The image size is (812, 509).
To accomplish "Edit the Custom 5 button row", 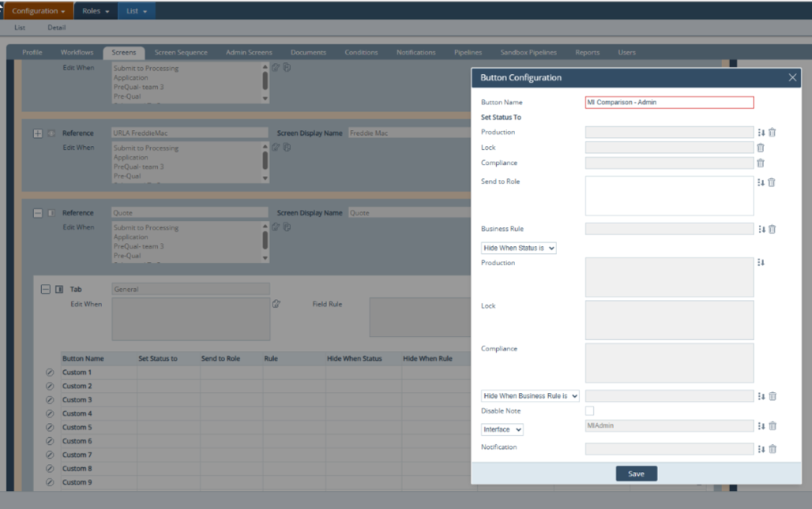I will pos(50,427).
